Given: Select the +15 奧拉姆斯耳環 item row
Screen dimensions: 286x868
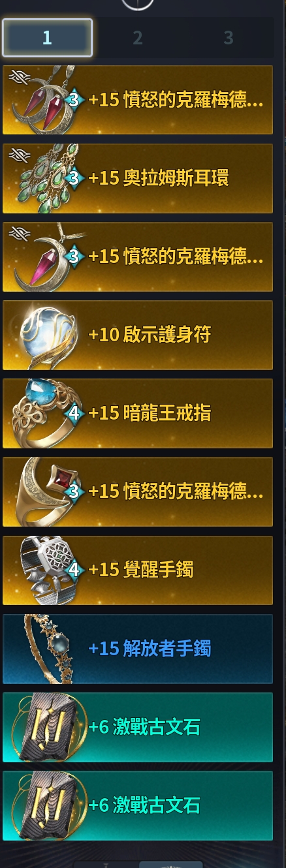Looking at the screenshot, I should [x=138, y=178].
